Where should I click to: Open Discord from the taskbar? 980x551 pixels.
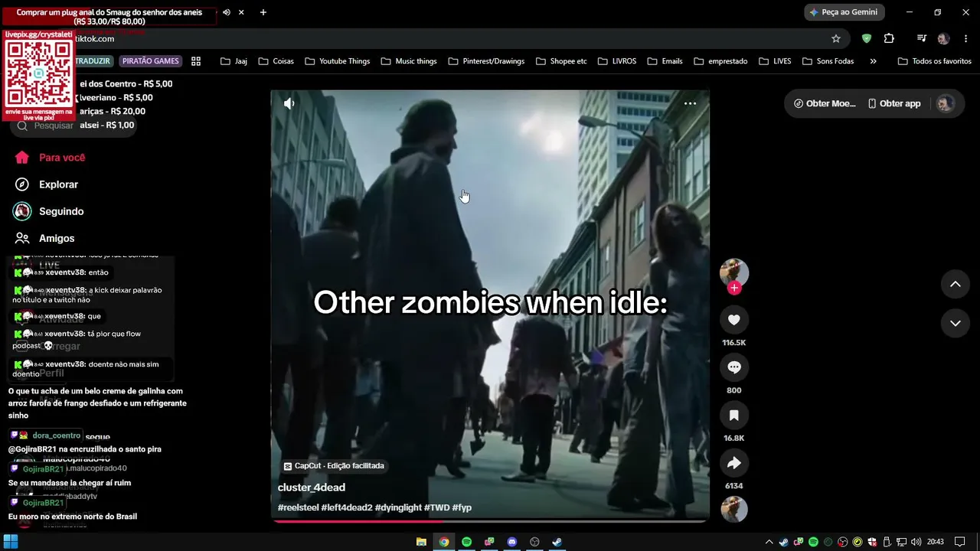[512, 542]
